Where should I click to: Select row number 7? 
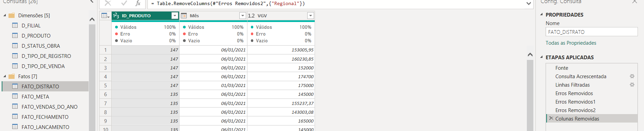[x=106, y=103]
